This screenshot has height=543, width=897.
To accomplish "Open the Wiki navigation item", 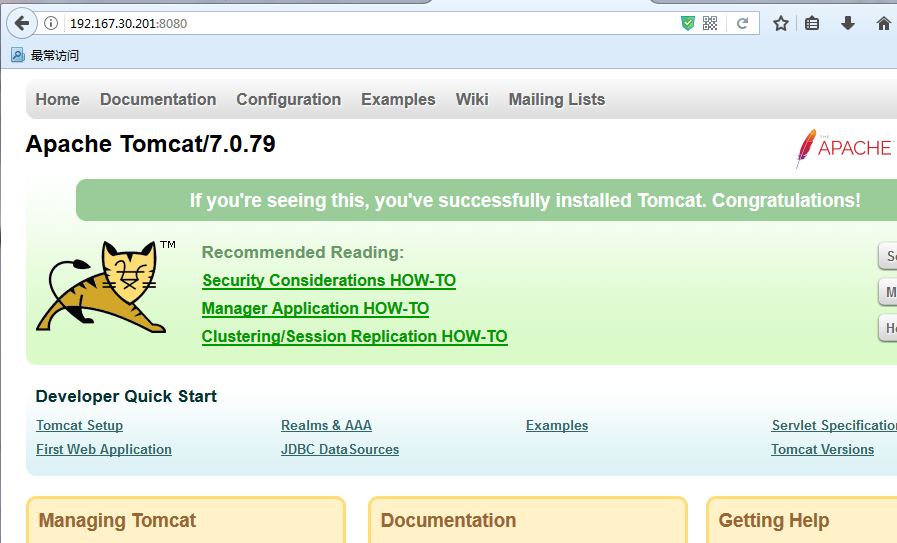I will click(x=472, y=100).
